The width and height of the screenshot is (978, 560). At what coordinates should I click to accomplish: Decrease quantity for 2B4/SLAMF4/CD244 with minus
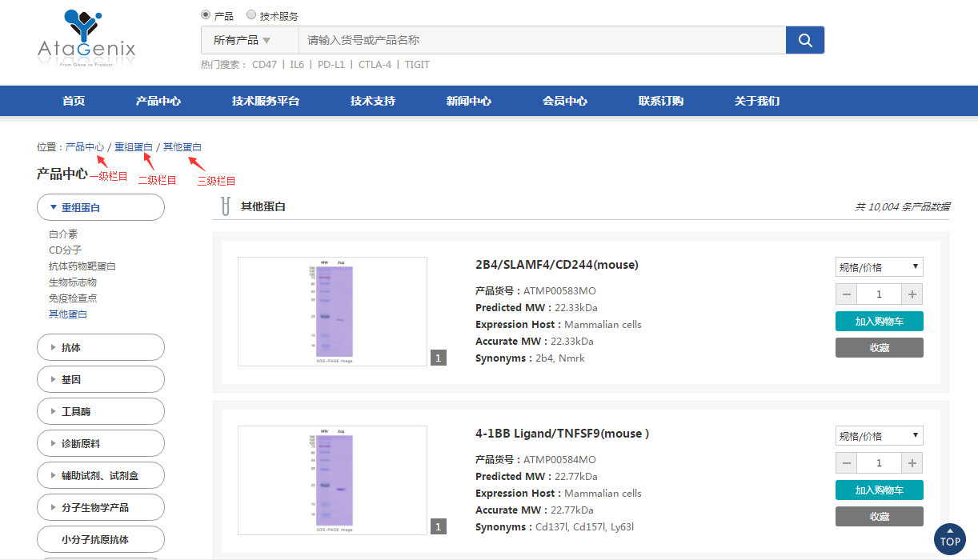847,294
